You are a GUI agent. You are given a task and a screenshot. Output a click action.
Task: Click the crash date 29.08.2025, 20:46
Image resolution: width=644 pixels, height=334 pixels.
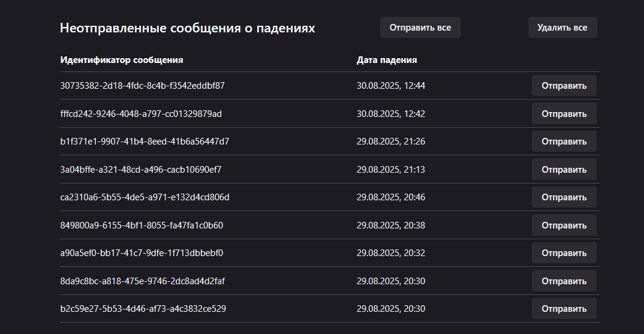click(x=391, y=197)
